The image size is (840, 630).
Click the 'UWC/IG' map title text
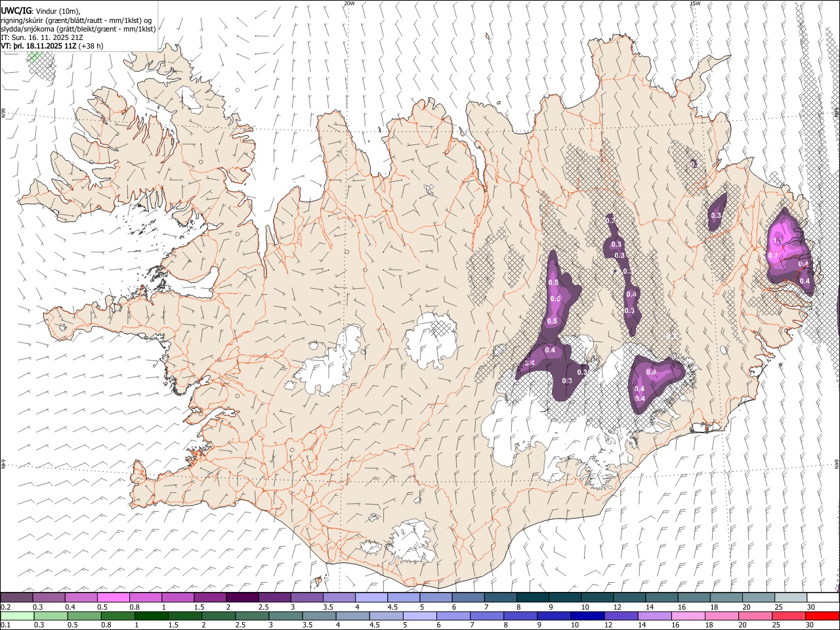[16, 10]
